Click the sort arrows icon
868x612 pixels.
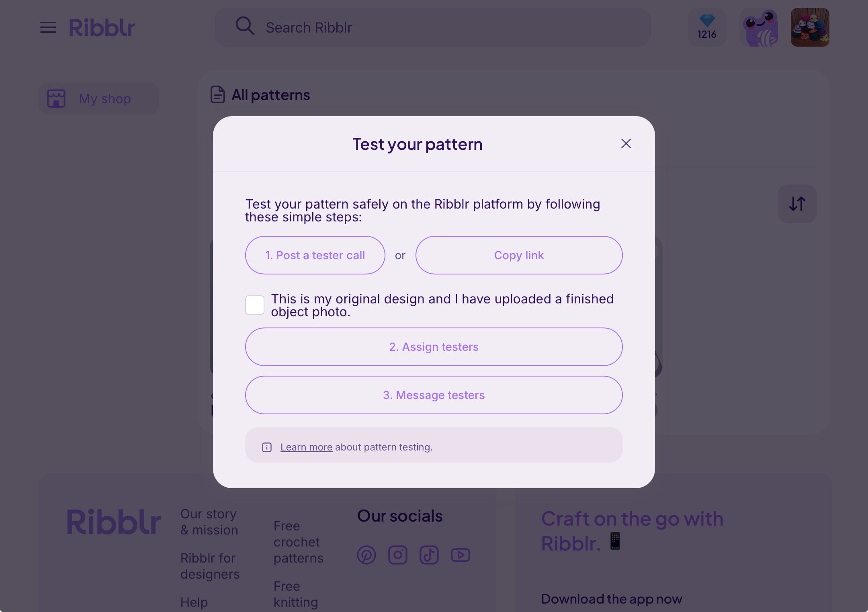[x=797, y=204]
